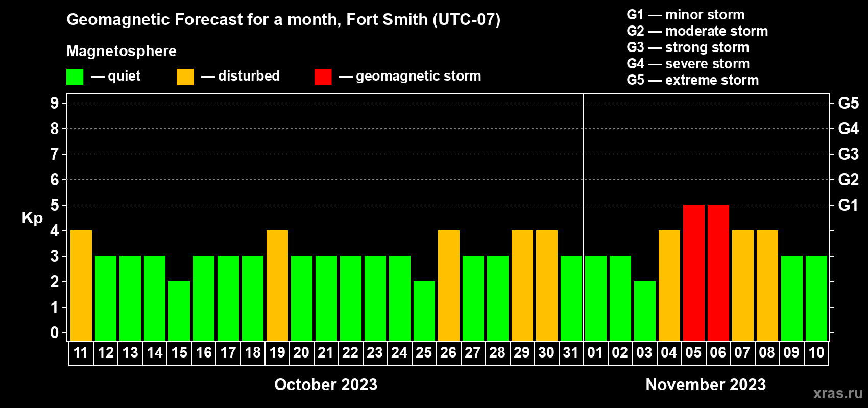Click the green bar for November 10
The image size is (868, 408).
point(816,298)
